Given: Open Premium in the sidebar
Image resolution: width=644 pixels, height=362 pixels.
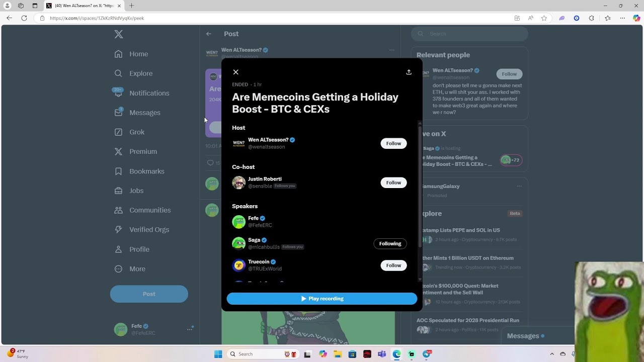Looking at the screenshot, I should [x=136, y=151].
